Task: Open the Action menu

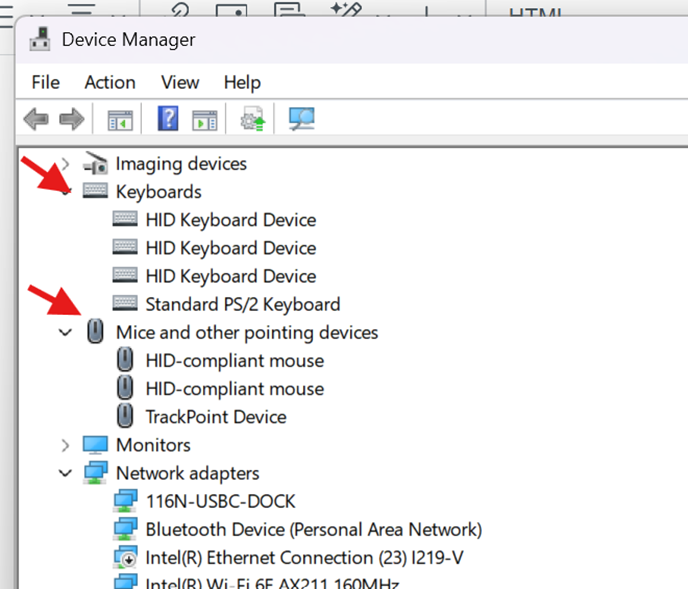Action: coord(110,82)
